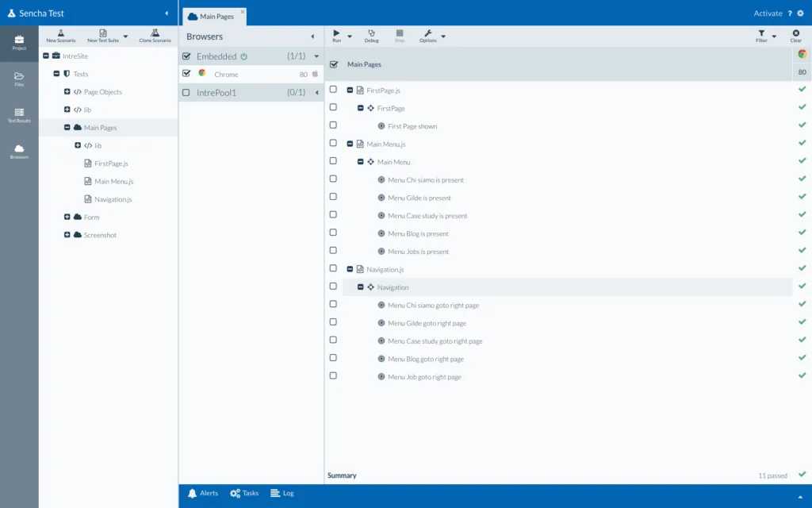
Task: Open FirstPage.js in project tree
Action: pos(111,164)
